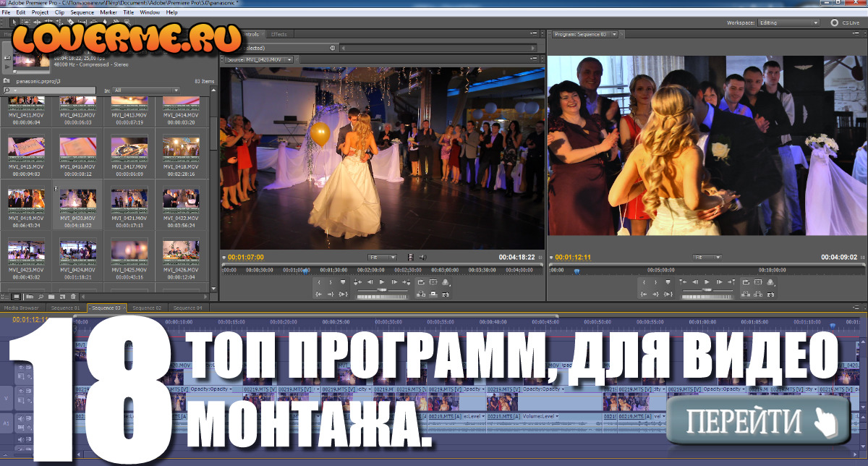Step back one frame in Source monitor

point(370,282)
